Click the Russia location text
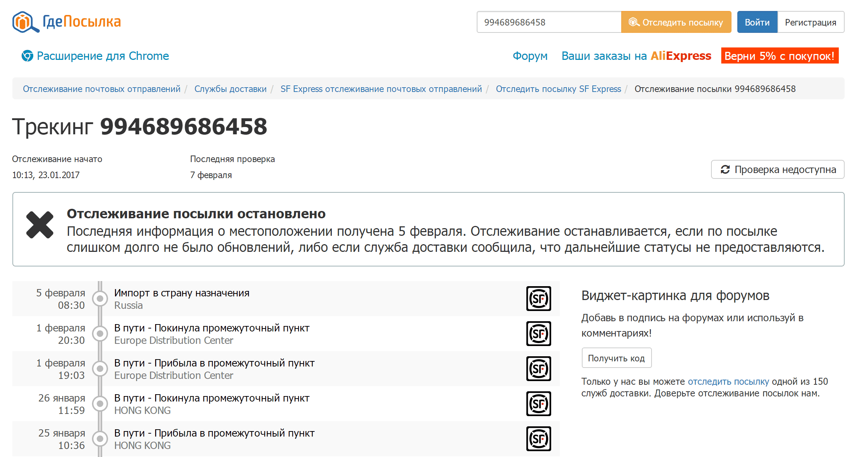 128,305
